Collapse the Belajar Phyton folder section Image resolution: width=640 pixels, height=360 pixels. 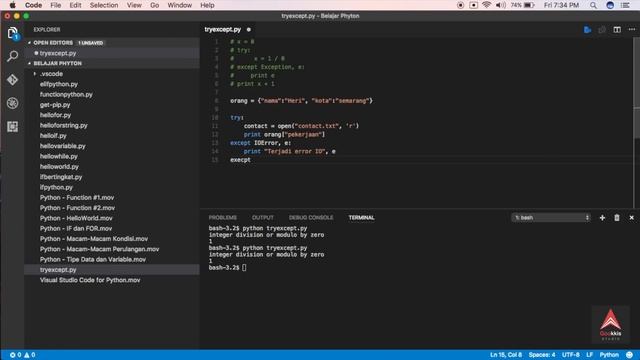pyautogui.click(x=57, y=64)
